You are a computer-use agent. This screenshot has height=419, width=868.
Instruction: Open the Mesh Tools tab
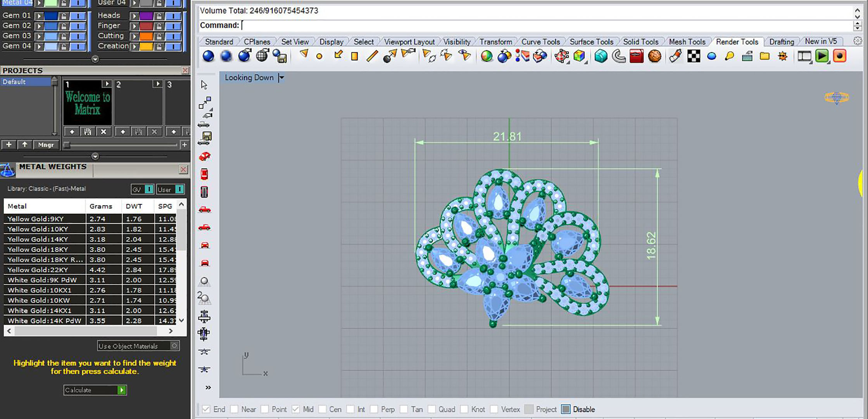point(687,42)
